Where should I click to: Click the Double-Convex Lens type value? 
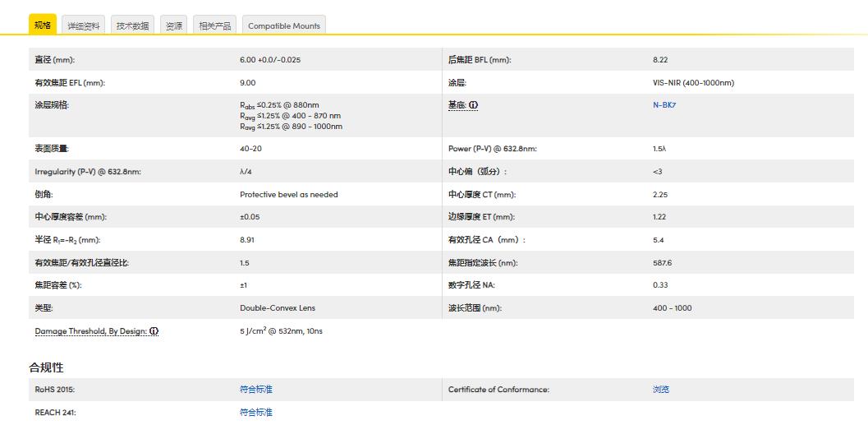click(277, 308)
